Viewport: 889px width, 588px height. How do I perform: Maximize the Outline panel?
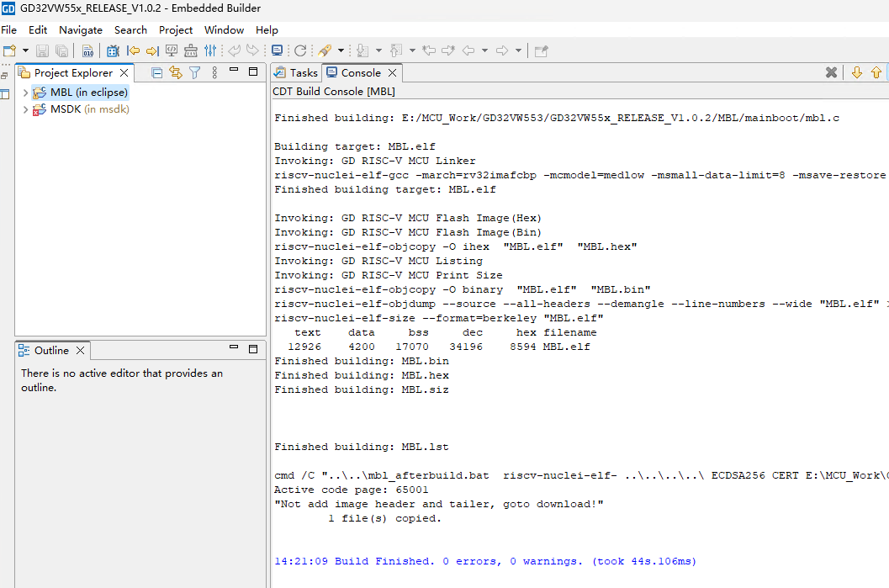pos(253,349)
